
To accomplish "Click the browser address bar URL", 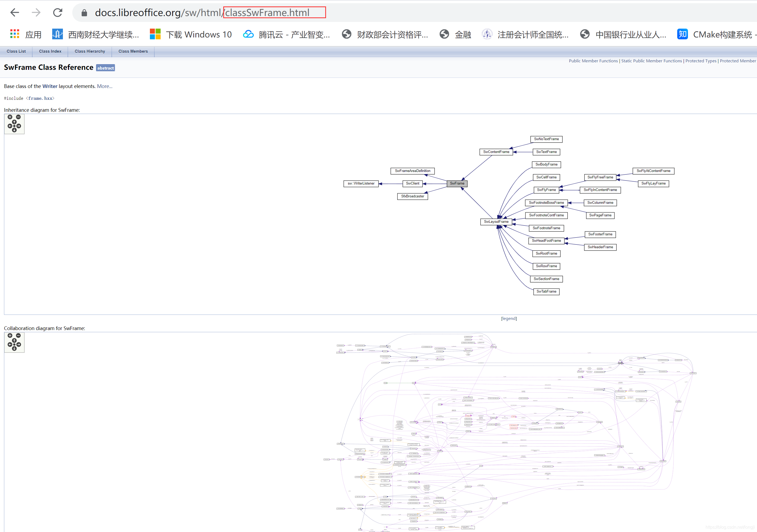I will click(202, 13).
